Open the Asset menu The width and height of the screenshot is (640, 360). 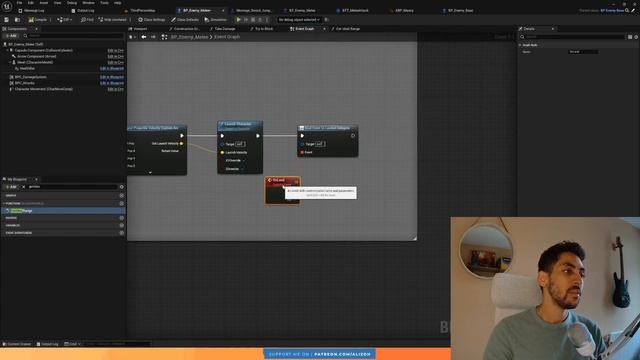tap(44, 3)
